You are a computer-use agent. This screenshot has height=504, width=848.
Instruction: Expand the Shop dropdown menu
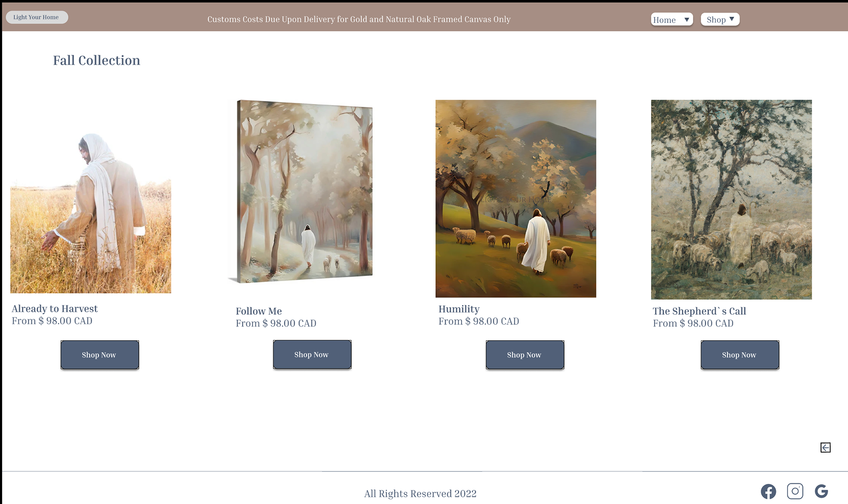click(720, 19)
